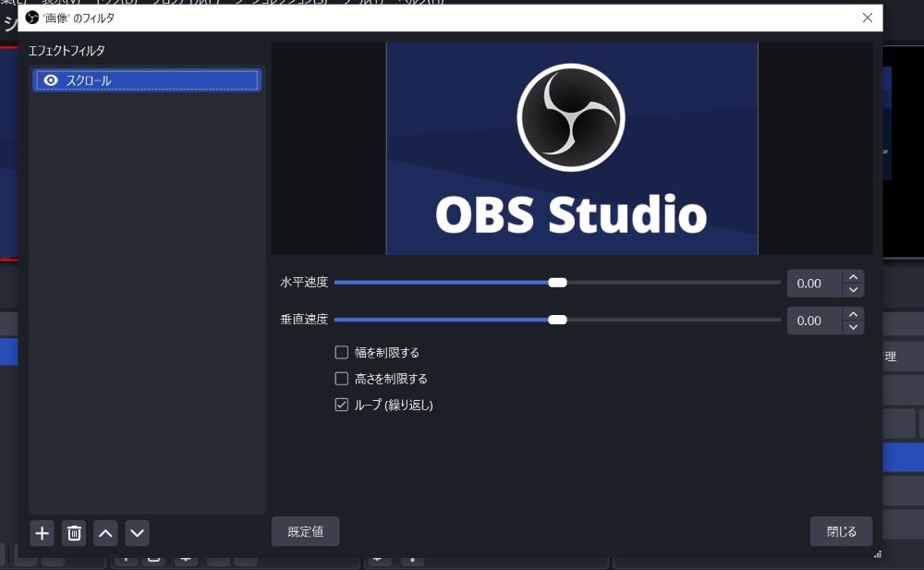The width and height of the screenshot is (924, 570).
Task: Click the 閉じる button
Action: point(842,532)
